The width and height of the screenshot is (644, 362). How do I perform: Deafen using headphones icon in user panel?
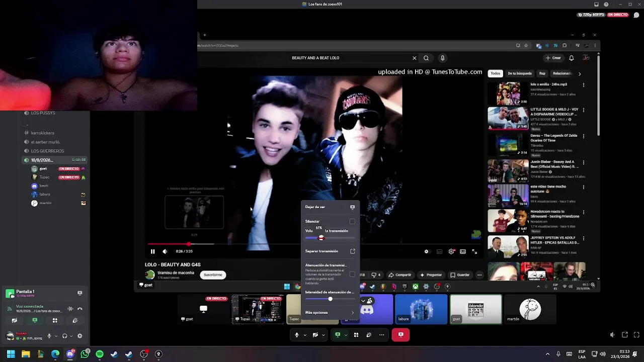click(x=64, y=336)
